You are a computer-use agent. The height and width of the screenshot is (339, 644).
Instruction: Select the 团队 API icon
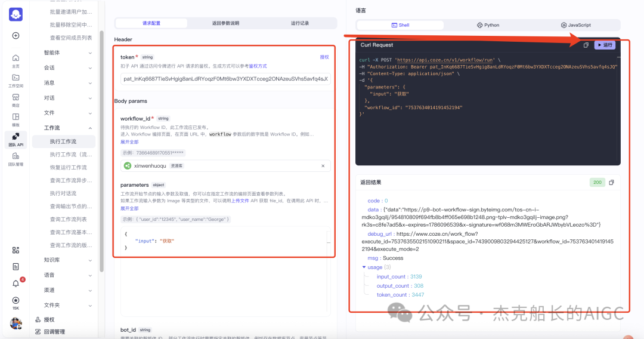click(16, 139)
